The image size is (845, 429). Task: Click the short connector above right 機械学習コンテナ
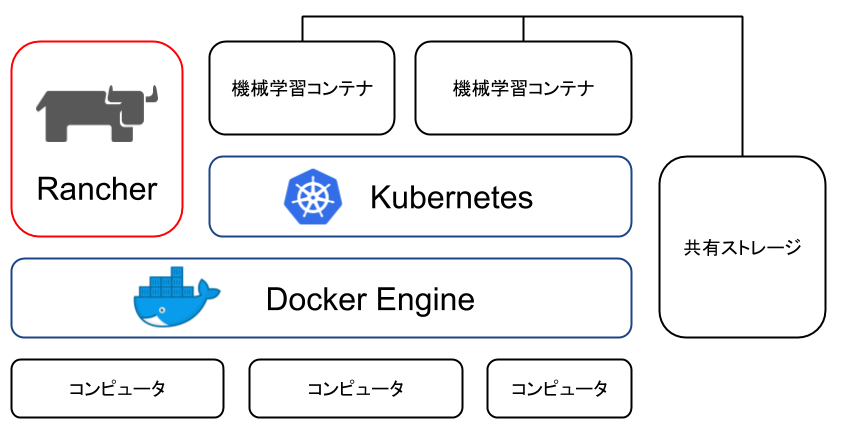pyautogui.click(x=524, y=28)
